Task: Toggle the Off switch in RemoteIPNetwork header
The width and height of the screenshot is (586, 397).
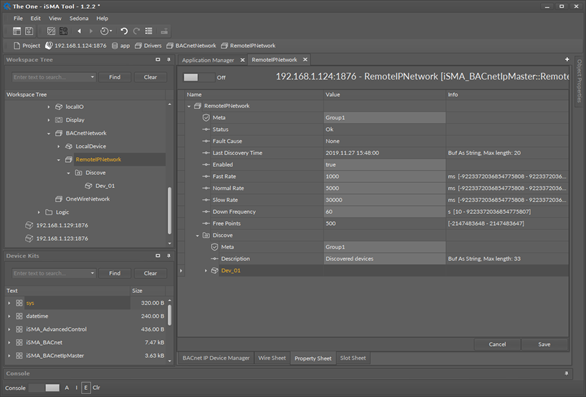Action: (x=198, y=77)
